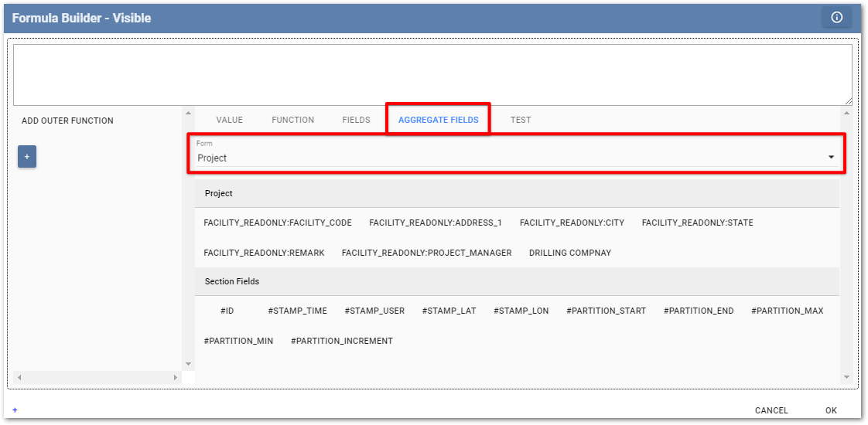This screenshot has height=425, width=868.
Task: Open the TEST tab
Action: tap(521, 120)
